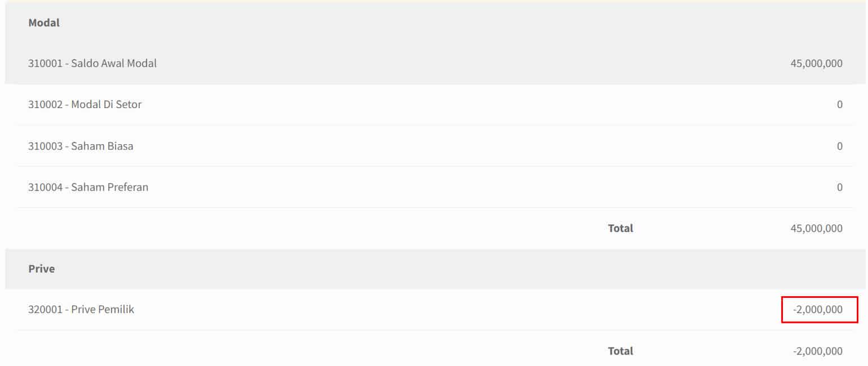Select the Prive Pemilik table row

point(435,309)
